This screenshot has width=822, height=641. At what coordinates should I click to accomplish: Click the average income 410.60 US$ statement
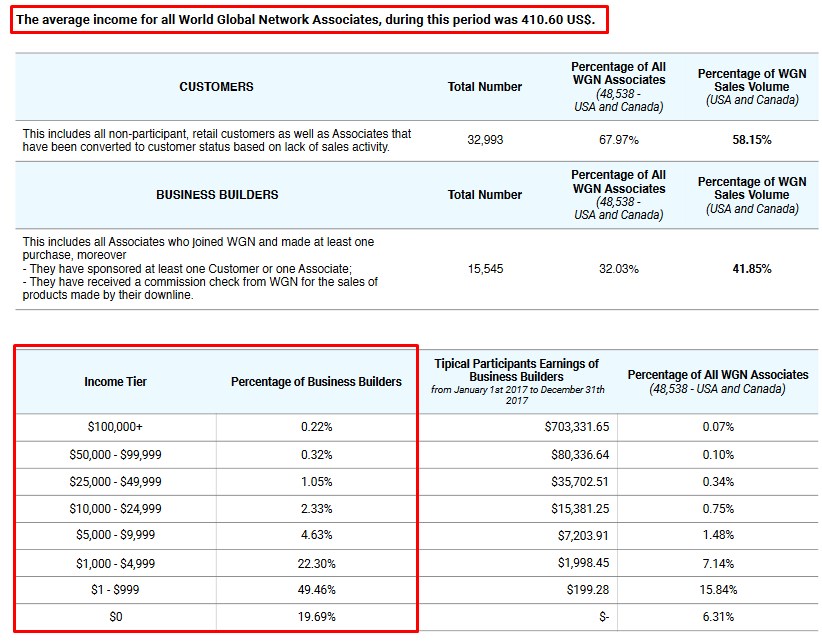[x=306, y=20]
